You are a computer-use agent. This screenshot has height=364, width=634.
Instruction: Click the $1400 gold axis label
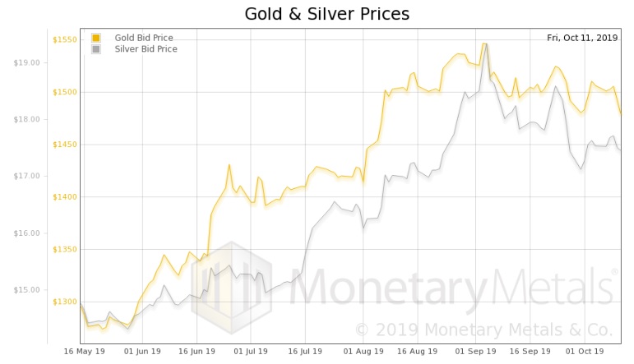[64, 197]
